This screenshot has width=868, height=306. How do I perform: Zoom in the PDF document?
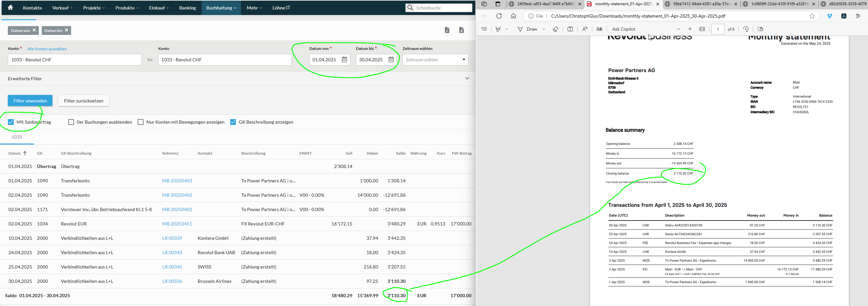[690, 29]
